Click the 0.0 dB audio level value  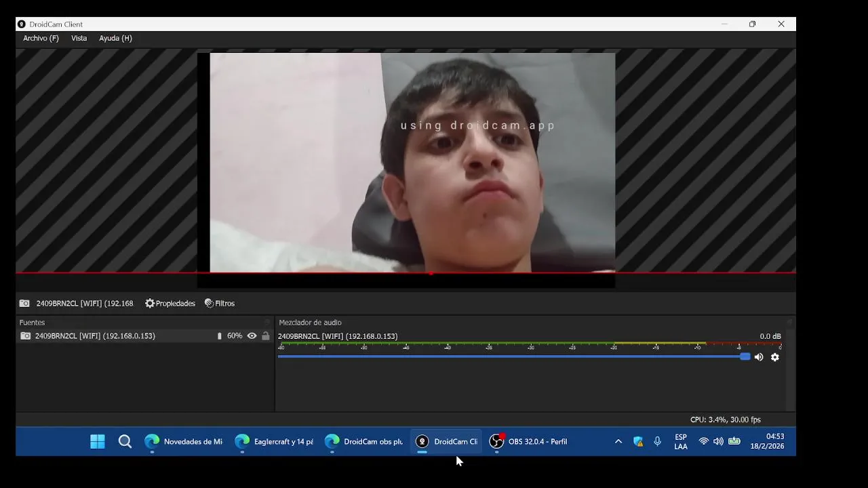(x=770, y=336)
